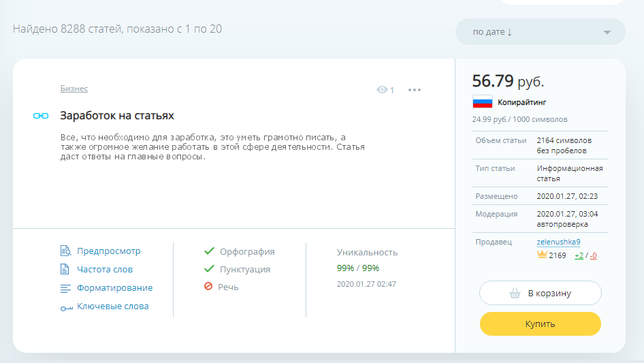Click the Russian flag icon
644x363 pixels.
tap(482, 102)
